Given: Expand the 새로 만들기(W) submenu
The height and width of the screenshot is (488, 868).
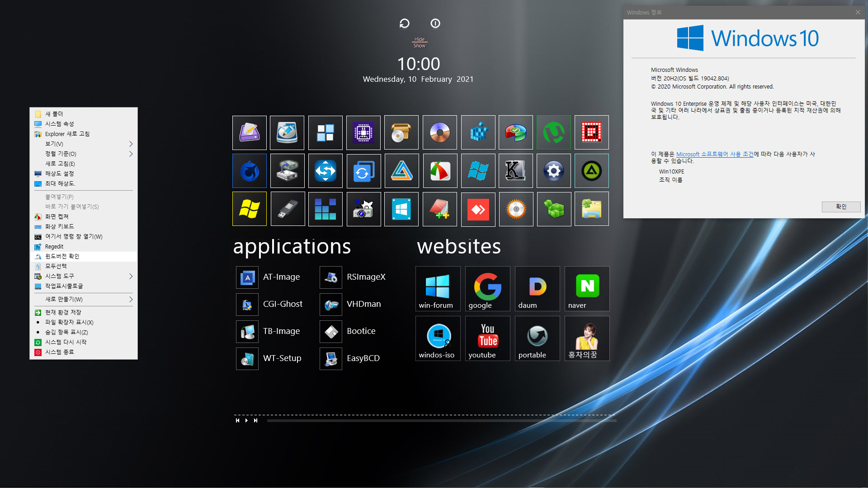Looking at the screenshot, I should coord(84,299).
